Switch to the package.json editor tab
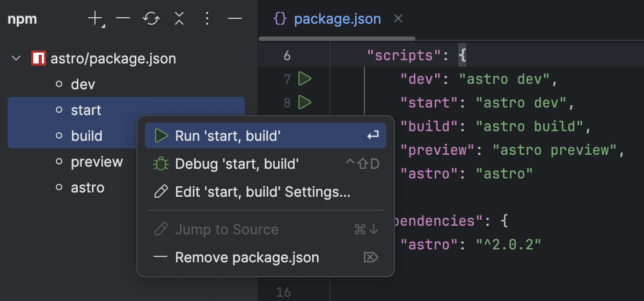 [337, 19]
